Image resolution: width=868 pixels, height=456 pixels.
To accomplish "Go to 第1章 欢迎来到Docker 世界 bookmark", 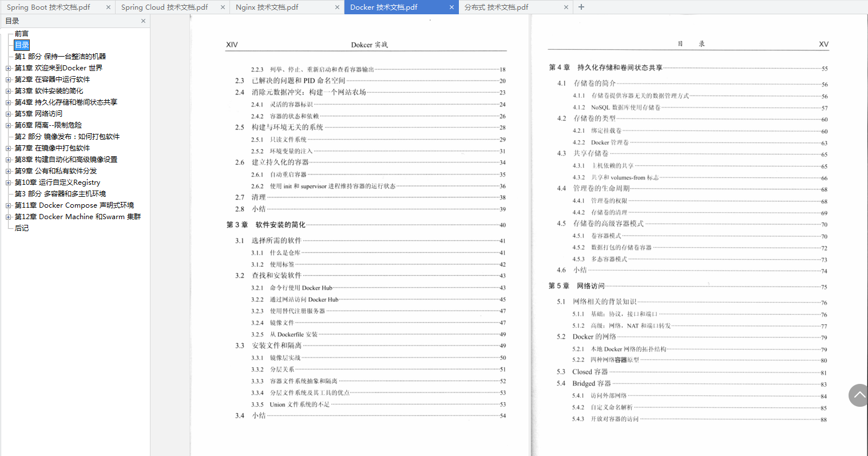I will (x=58, y=68).
